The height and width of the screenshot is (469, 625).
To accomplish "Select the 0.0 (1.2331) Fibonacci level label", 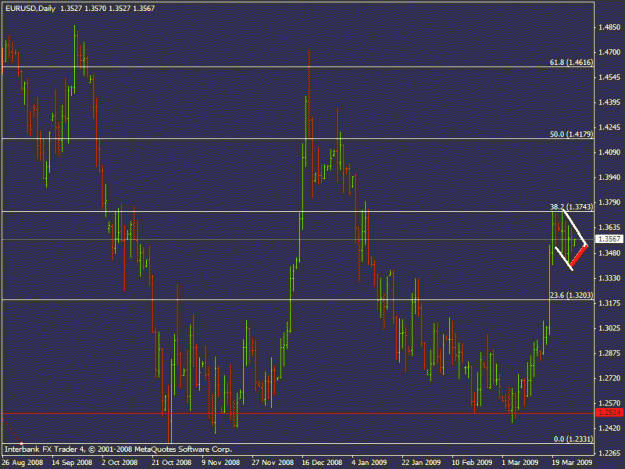I will point(573,439).
